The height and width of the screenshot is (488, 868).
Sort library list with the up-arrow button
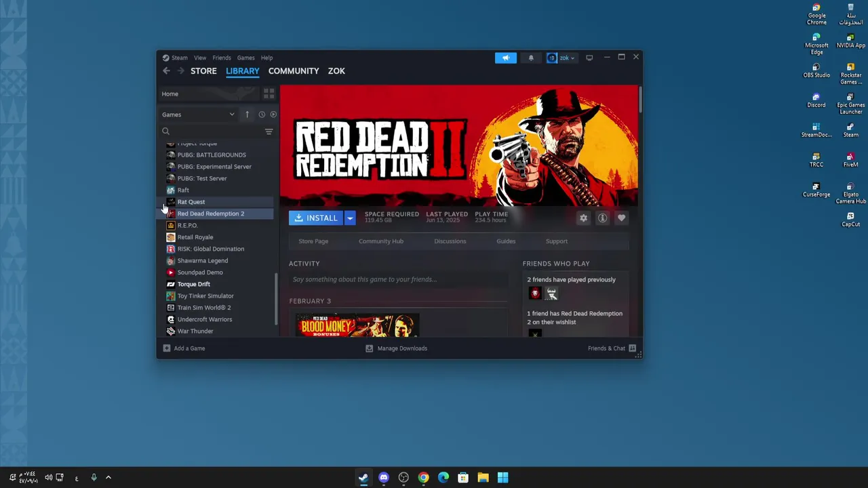pos(247,115)
